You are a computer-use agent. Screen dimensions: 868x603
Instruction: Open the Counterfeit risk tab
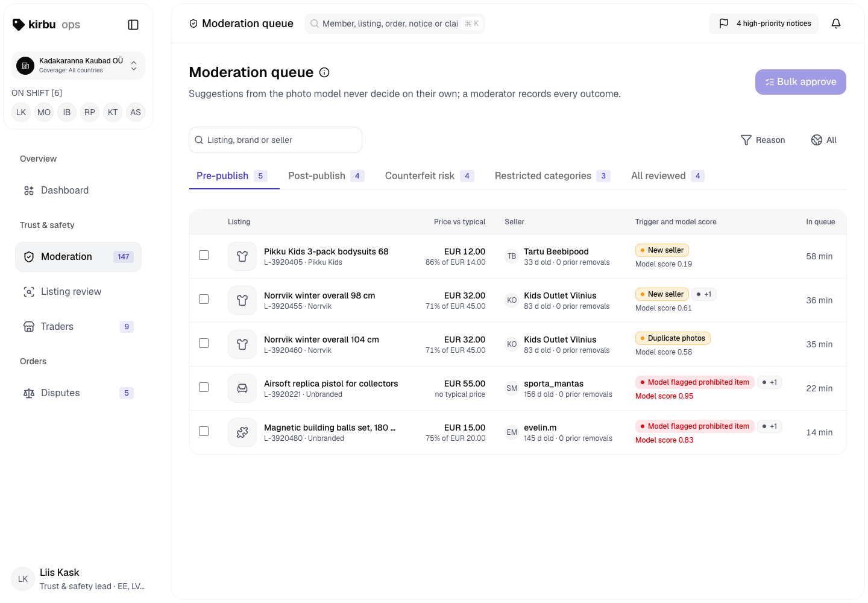point(430,176)
